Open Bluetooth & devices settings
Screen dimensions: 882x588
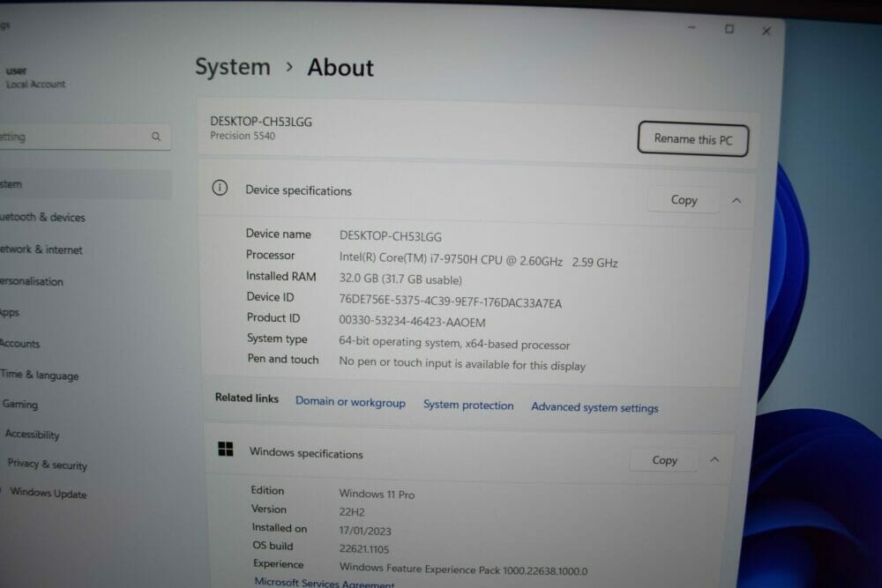42,217
